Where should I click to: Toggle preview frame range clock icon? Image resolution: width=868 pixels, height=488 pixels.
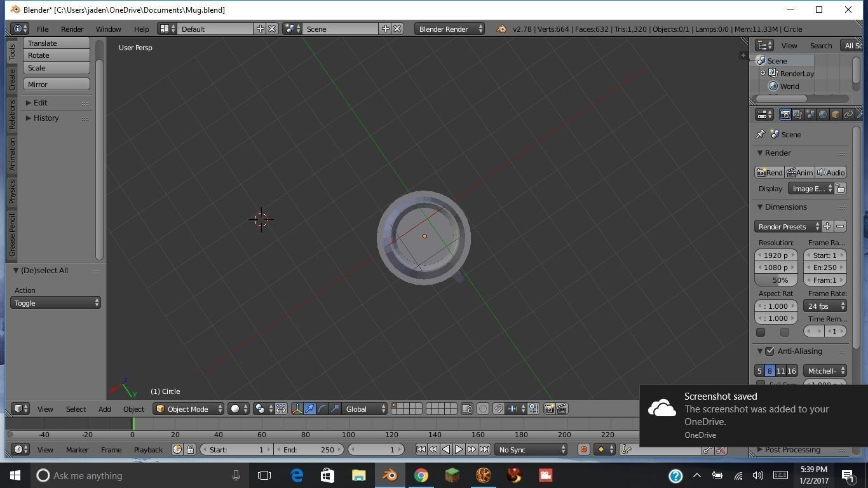click(177, 449)
